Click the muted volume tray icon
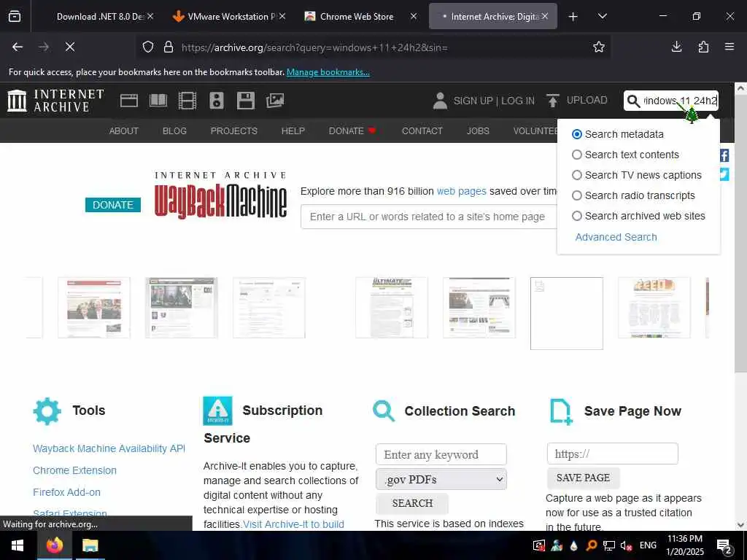The image size is (747, 560). (x=626, y=545)
